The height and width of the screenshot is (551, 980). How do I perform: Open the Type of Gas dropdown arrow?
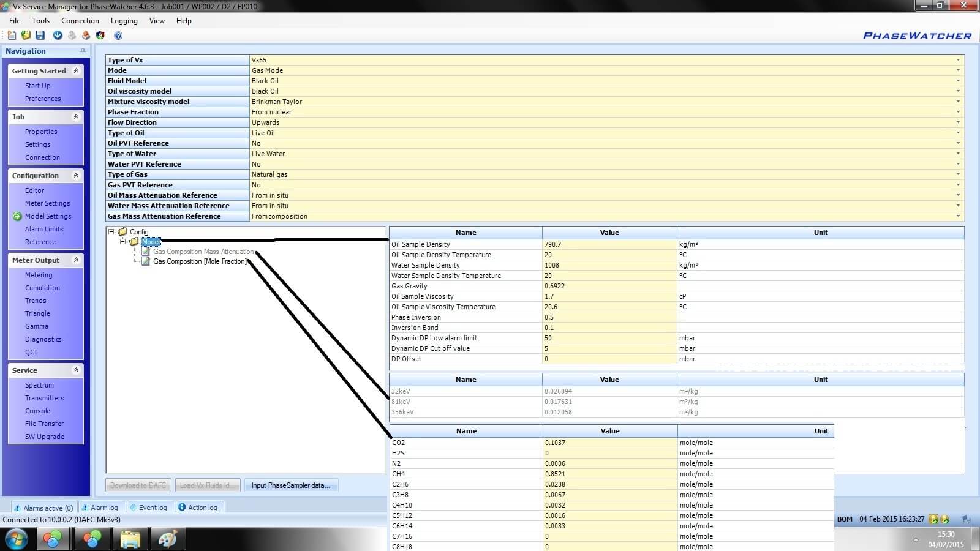(958, 174)
